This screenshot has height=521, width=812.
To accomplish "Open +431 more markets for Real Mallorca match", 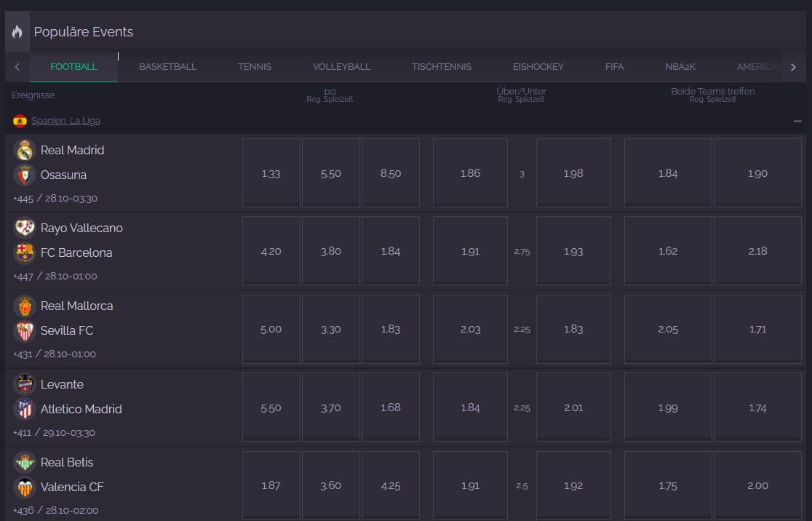I will point(23,354).
